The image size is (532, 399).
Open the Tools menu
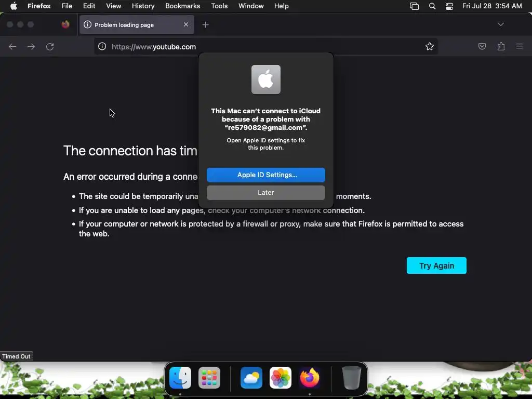pyautogui.click(x=220, y=6)
